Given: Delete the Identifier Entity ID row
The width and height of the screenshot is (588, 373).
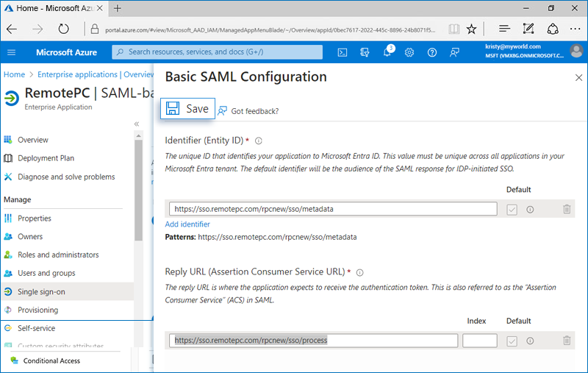Looking at the screenshot, I should tap(567, 209).
